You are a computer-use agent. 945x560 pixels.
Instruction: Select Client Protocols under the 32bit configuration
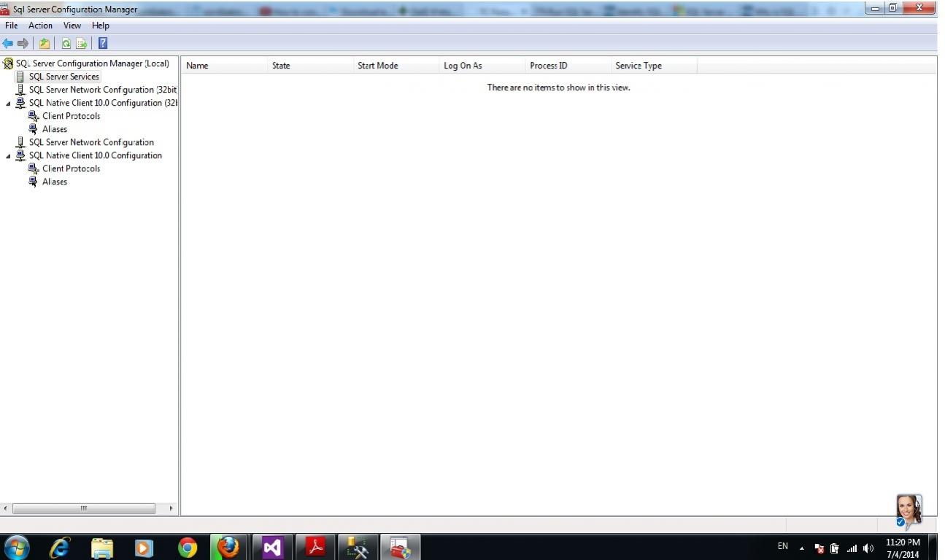point(72,116)
